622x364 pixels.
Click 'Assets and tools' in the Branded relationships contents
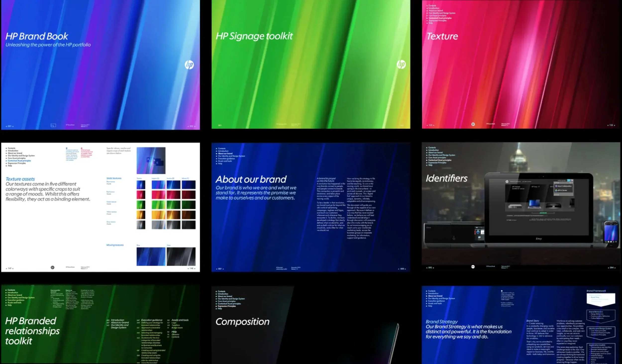[180, 320]
